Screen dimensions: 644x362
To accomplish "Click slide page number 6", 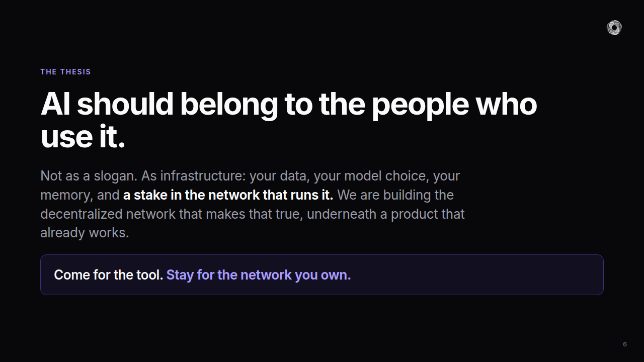I will click(x=625, y=344).
